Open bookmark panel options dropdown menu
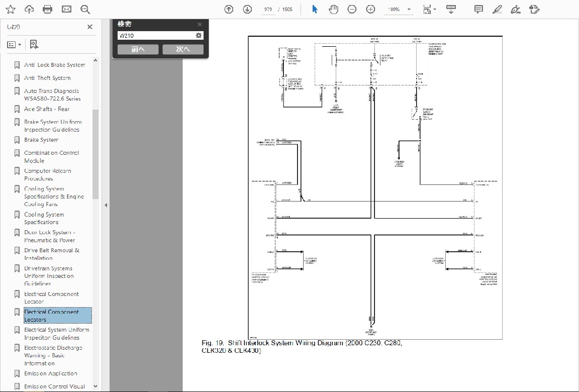 14,45
